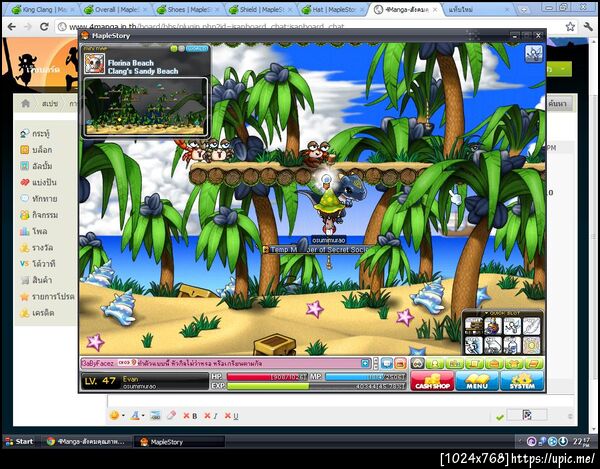Open บล็อก in the site sidebar
The width and height of the screenshot is (600, 469).
36,150
